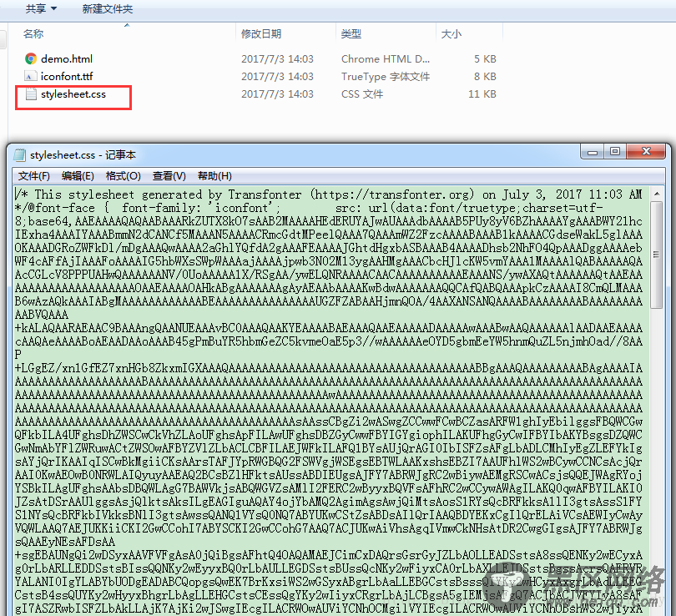This screenshot has height=616, width=676.
Task: Click the 'Chrome HTML D...' type cell
Action: point(386,58)
